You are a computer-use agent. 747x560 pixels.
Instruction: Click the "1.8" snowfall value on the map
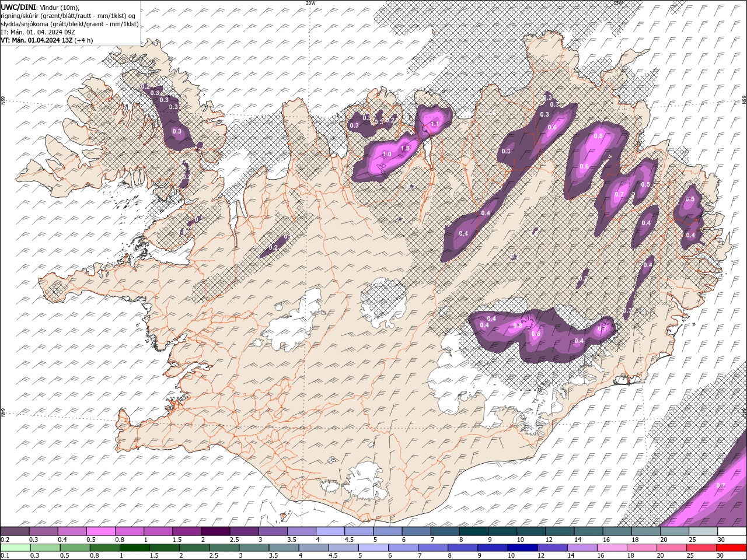coord(405,149)
